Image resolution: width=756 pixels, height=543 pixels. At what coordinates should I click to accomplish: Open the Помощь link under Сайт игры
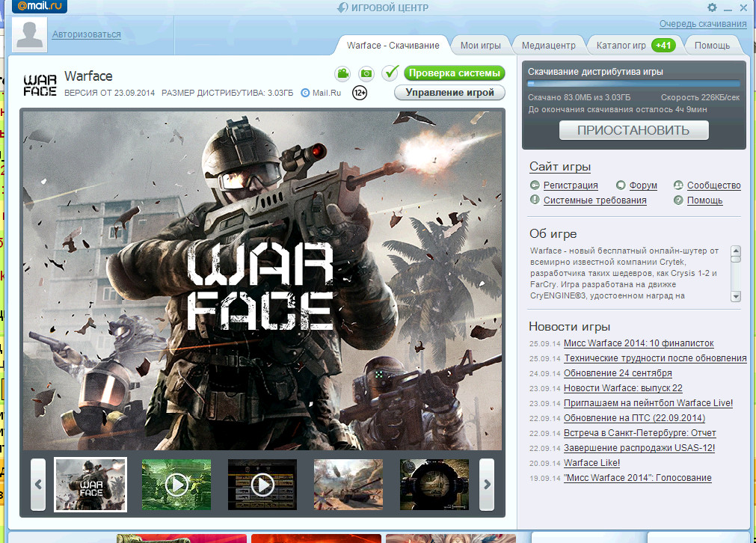[704, 200]
